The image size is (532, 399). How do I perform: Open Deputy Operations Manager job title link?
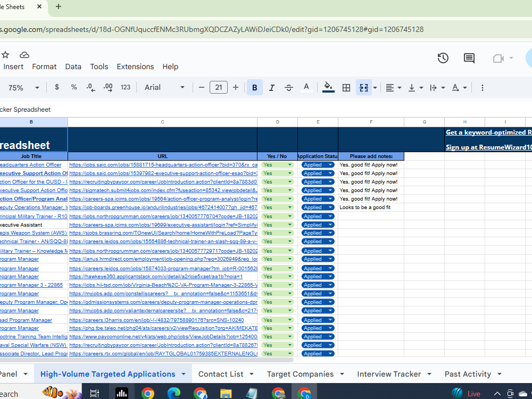pyautogui.click(x=34, y=207)
